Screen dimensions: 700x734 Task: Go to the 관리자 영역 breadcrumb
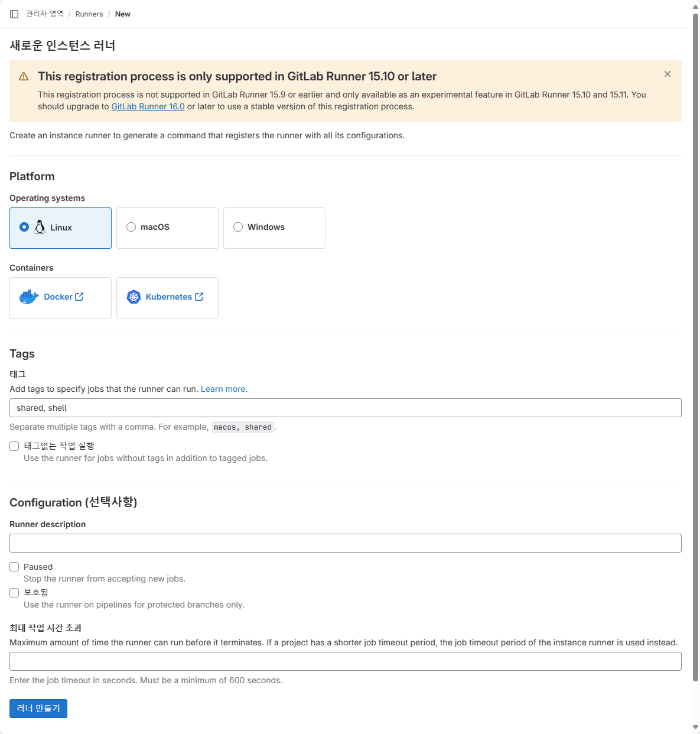44,14
